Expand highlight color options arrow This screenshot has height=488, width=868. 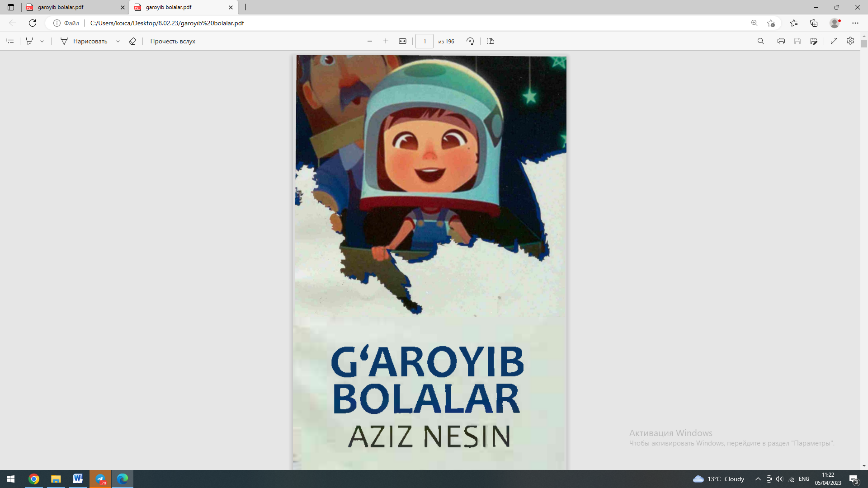42,41
